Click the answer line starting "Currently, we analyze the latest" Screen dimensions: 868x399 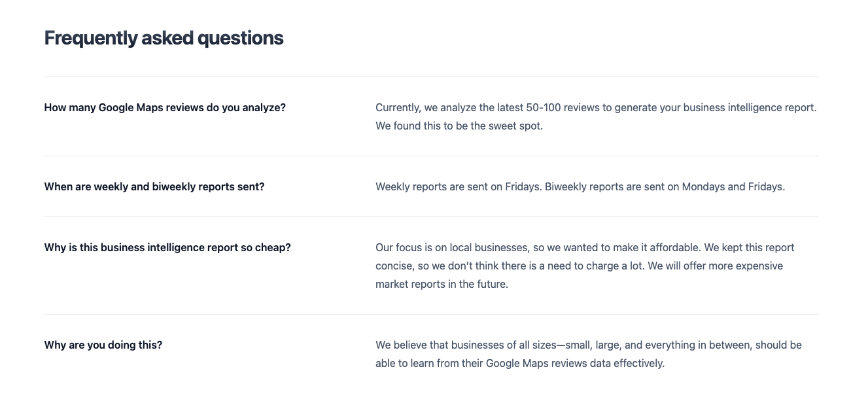click(x=595, y=108)
